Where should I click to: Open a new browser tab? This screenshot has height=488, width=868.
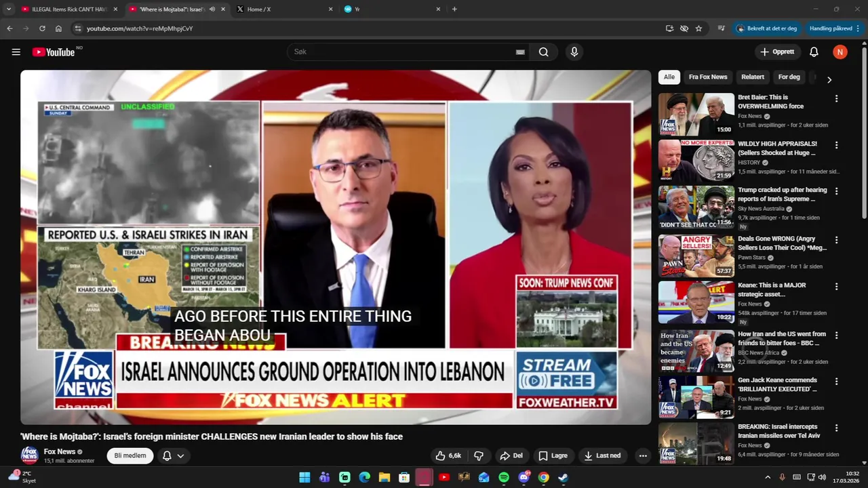454,9
